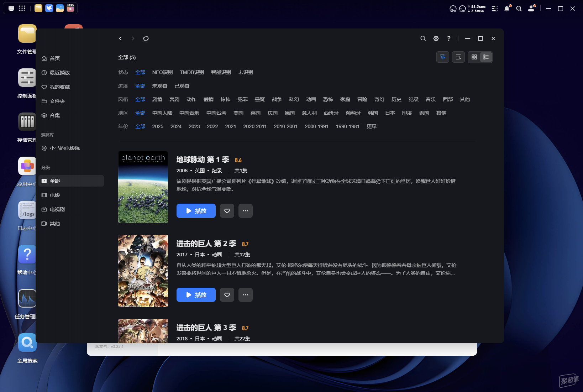
Task: Open the top bar search magnifier
Action: click(519, 9)
